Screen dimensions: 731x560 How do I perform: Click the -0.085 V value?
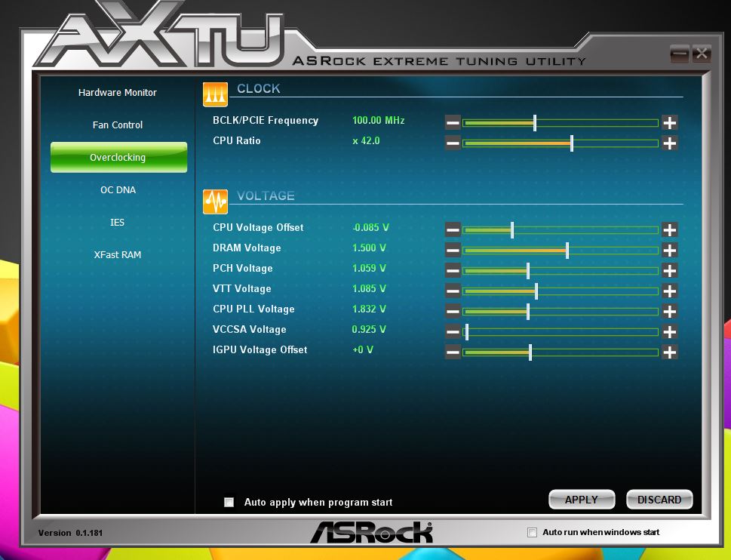(370, 227)
